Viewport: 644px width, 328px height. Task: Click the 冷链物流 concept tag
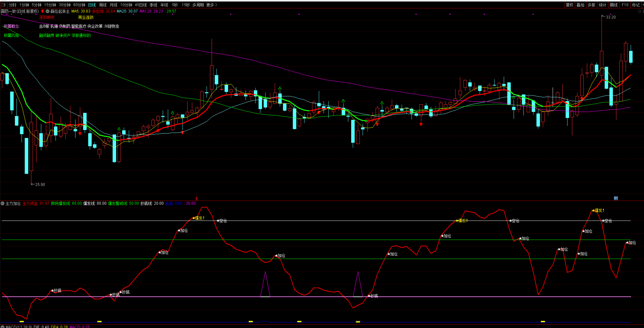tap(111, 26)
